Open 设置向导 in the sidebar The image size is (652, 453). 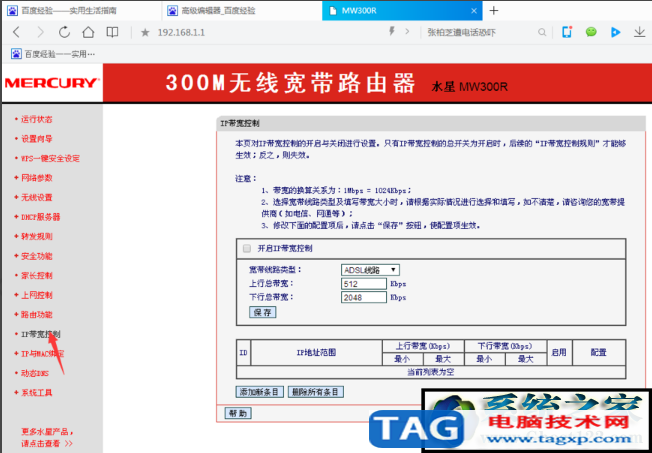click(x=37, y=139)
